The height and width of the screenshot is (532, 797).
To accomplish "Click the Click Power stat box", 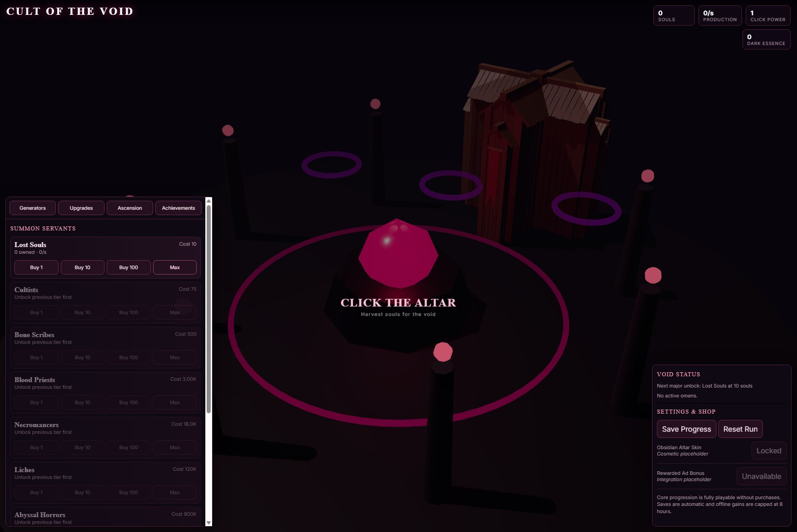I will 768,16.
